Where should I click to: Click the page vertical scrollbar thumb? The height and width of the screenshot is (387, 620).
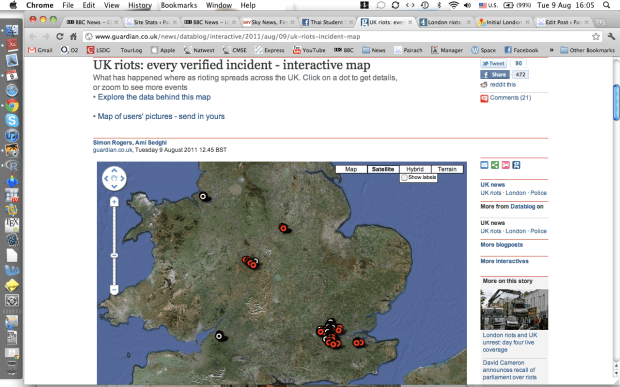616,102
